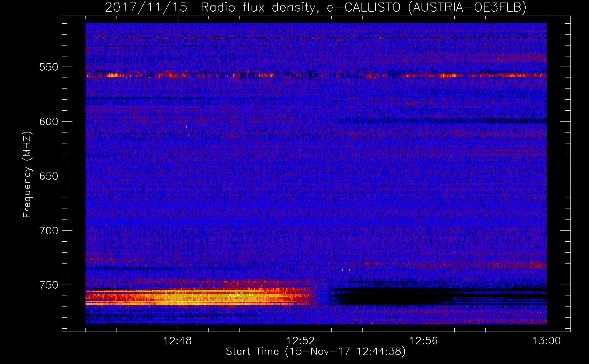The height and width of the screenshot is (364, 589).
Task: Click the orange interference line near 557 MHz
Action: 316,76
